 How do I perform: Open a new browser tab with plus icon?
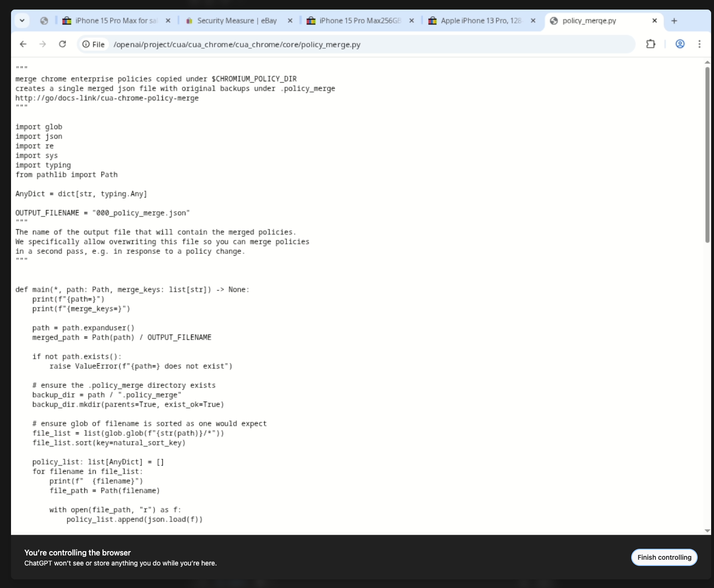[674, 21]
